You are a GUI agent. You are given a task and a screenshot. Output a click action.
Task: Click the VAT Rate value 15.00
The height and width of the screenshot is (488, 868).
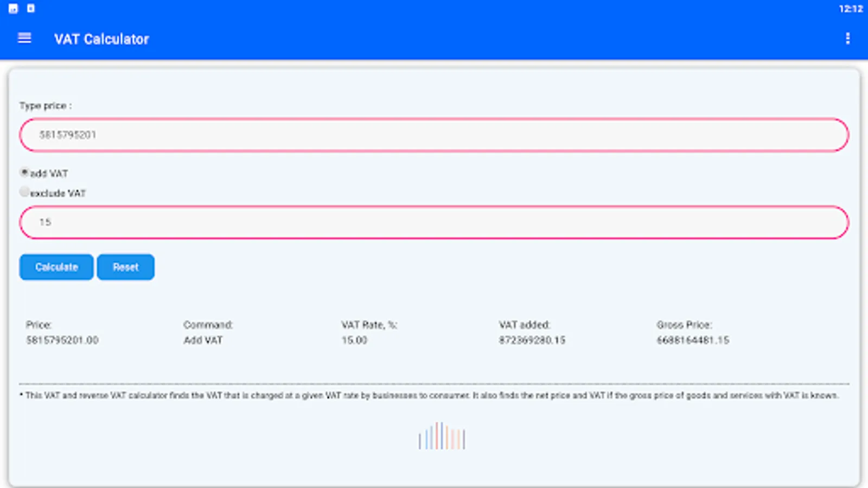354,341
